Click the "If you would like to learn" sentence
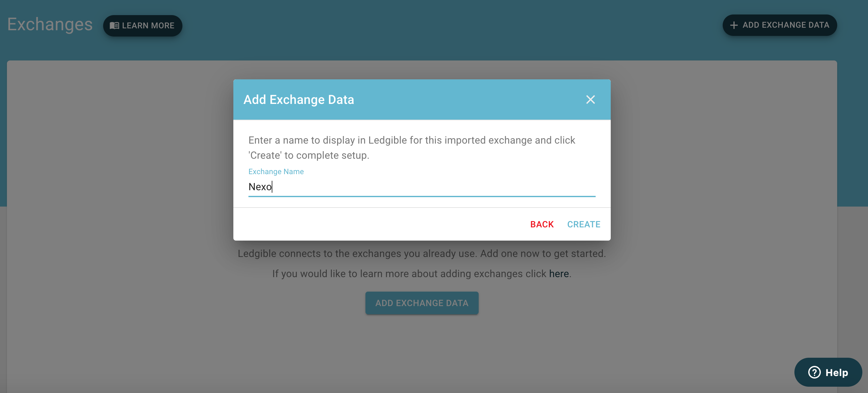This screenshot has height=393, width=868. (409, 274)
